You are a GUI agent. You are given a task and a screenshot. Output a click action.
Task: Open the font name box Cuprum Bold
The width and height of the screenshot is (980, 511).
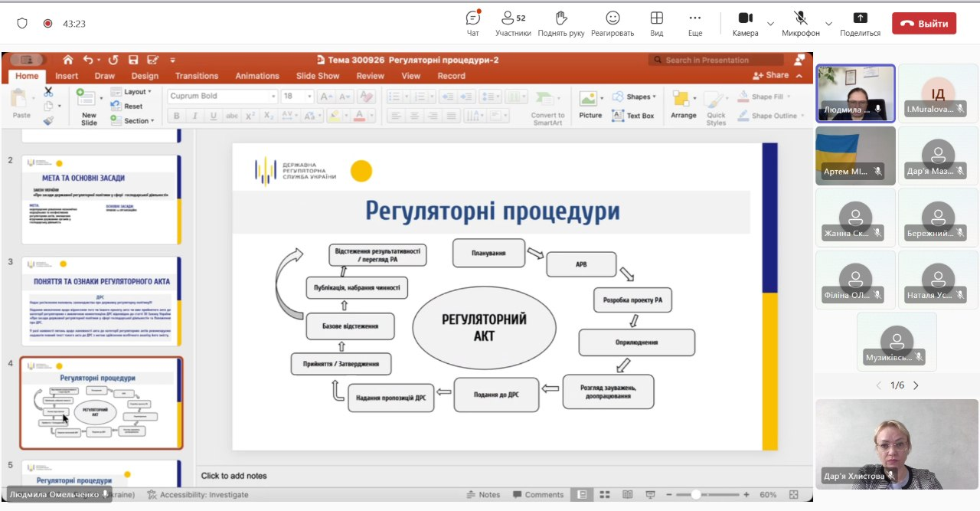tap(222, 97)
